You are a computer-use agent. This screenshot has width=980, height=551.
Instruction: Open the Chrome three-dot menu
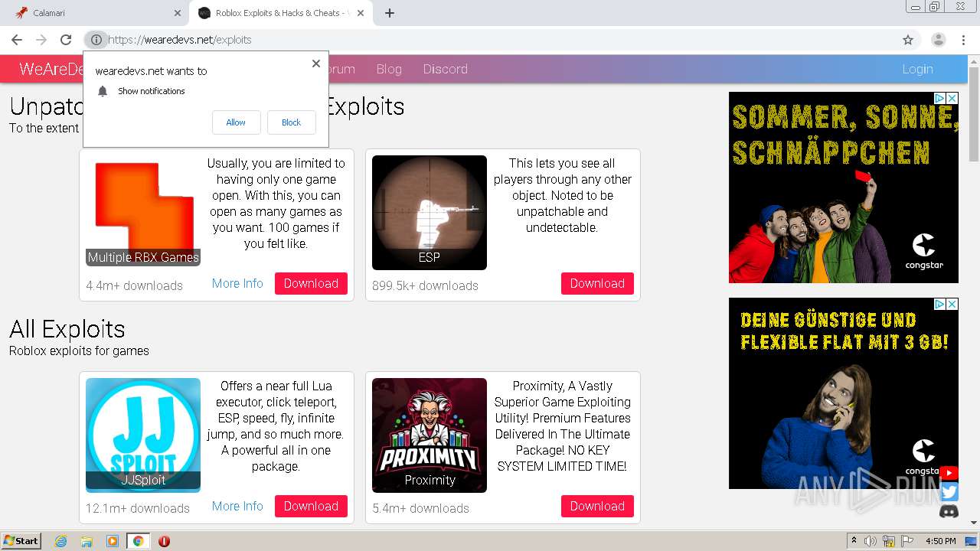point(963,40)
